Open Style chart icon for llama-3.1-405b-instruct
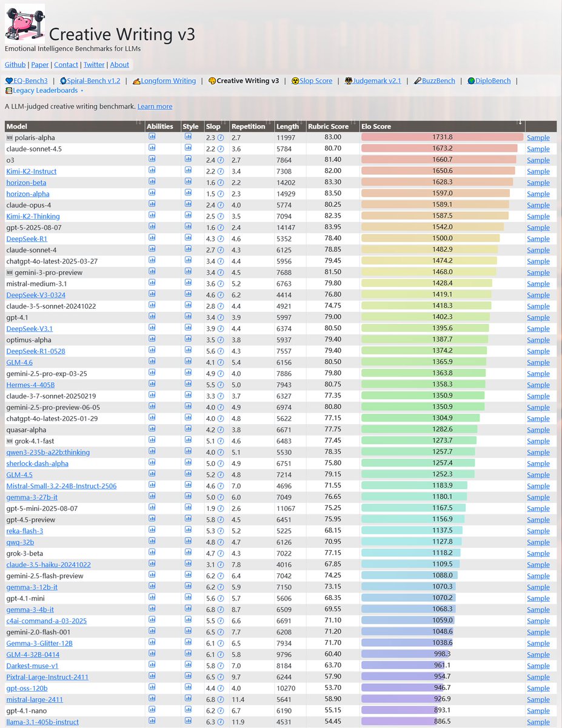This screenshot has height=728, width=562. [188, 721]
